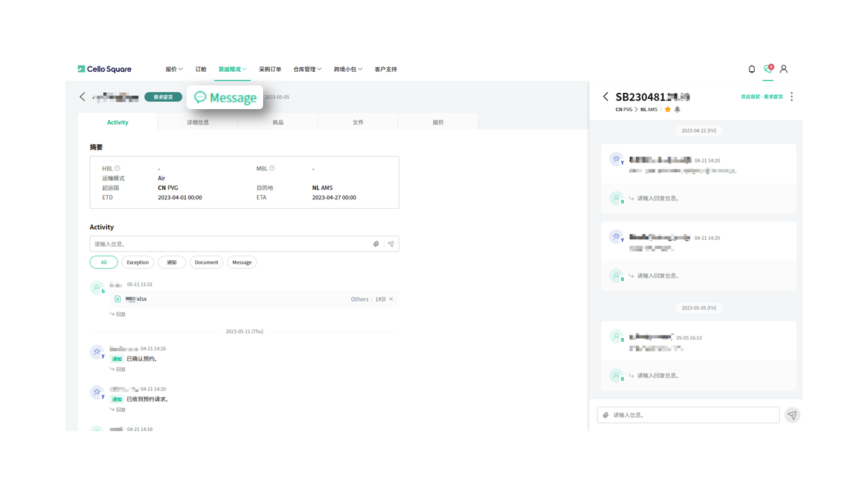The width and height of the screenshot is (868, 488).
Task: Expand the 报价 dropdown menu
Action: tap(174, 69)
